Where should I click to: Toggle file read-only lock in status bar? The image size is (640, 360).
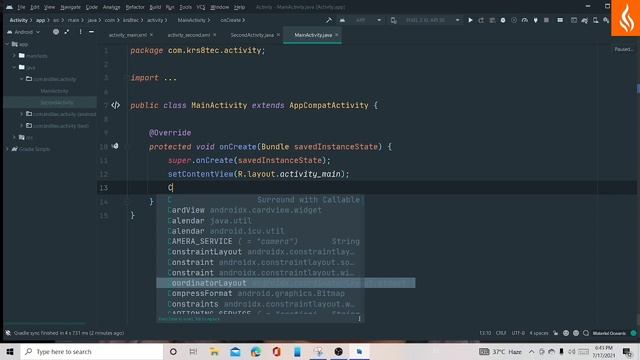tap(556, 333)
